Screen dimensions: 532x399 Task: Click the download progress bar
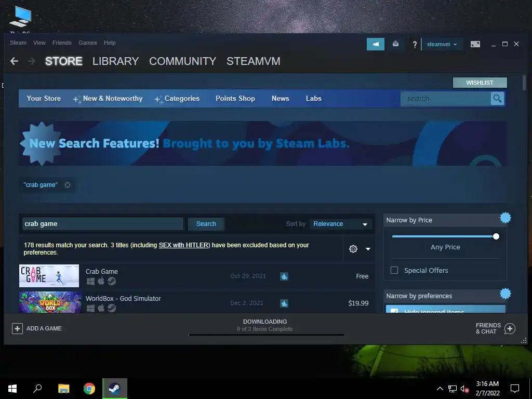pos(266,335)
